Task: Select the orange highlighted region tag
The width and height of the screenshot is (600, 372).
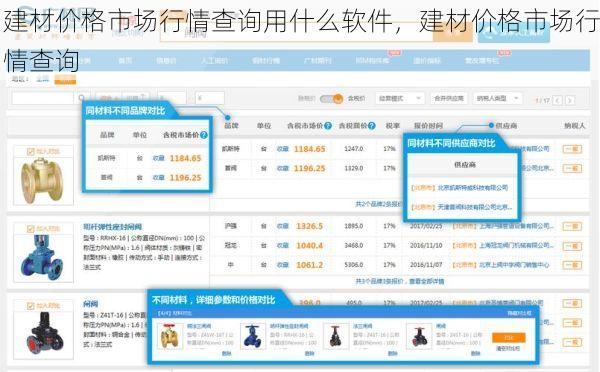Action: 65,79
